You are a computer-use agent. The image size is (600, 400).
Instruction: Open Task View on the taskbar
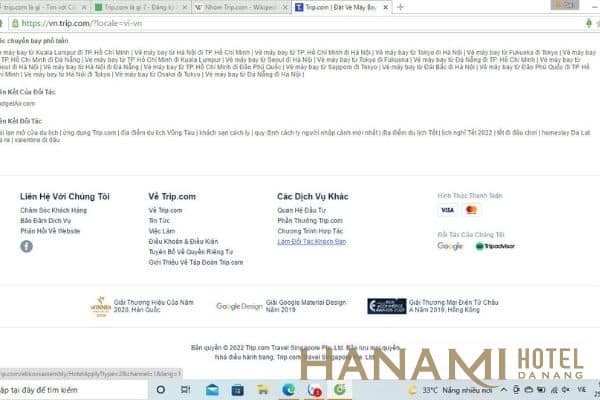(185, 390)
